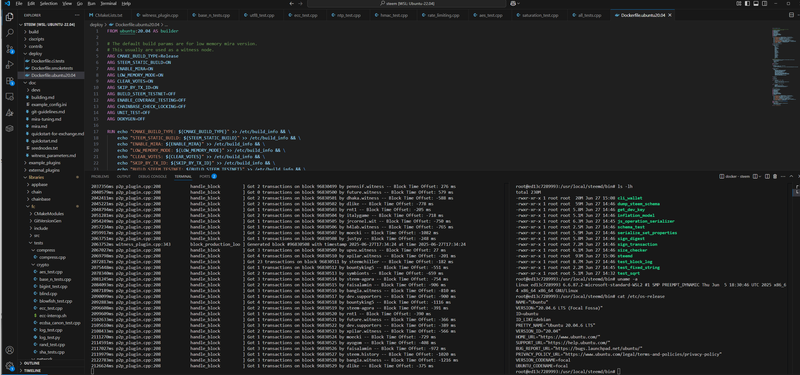
Task: Close the Dockerfile.ubuntu20.04 tab
Action: click(x=670, y=15)
